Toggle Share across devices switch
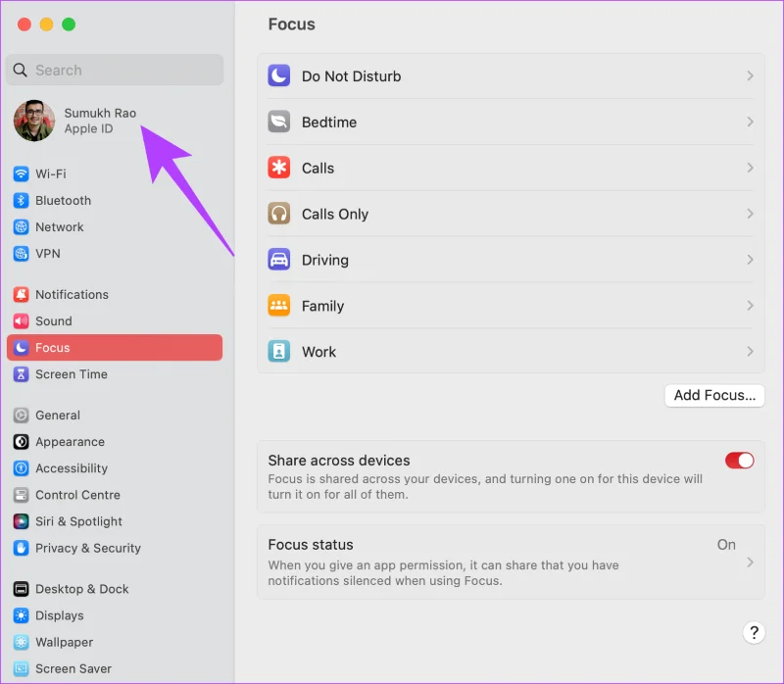This screenshot has width=784, height=684. 740,461
